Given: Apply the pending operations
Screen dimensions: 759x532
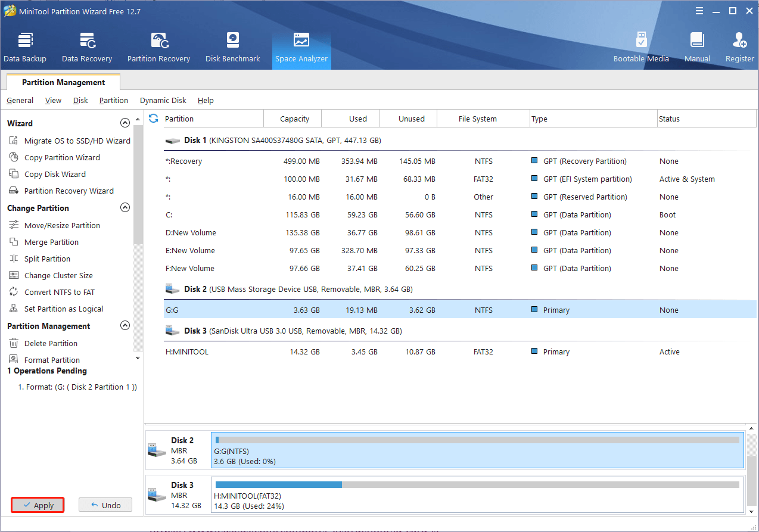Looking at the screenshot, I should pos(38,505).
